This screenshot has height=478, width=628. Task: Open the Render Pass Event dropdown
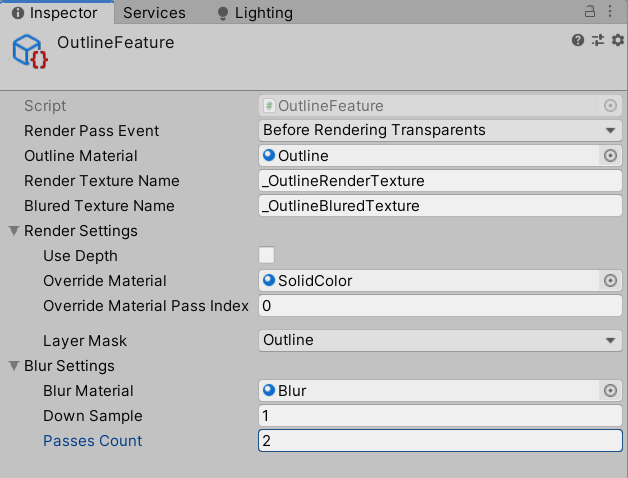(x=440, y=131)
